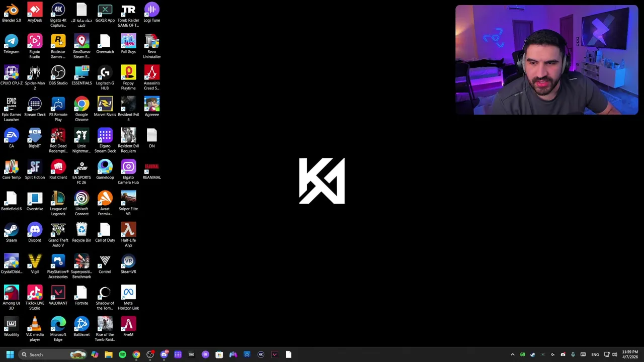Open Avast Premium desktop shortcut
The height and width of the screenshot is (362, 644).
[x=105, y=204]
